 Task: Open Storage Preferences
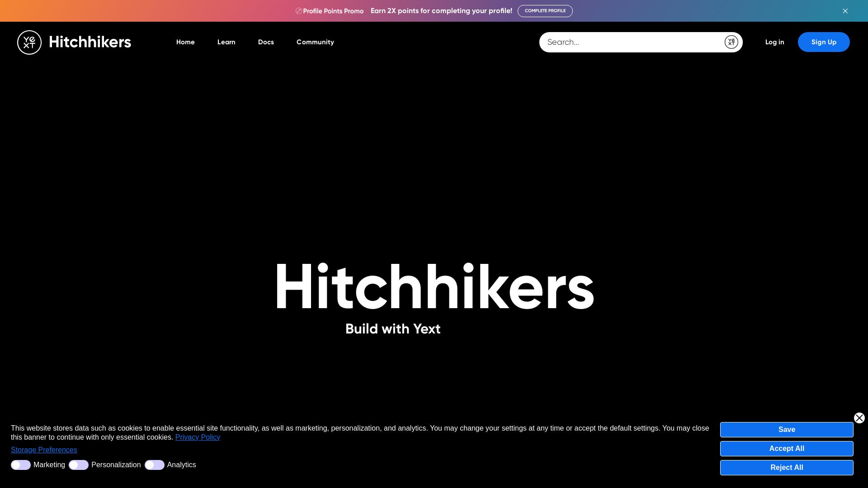pos(44,450)
